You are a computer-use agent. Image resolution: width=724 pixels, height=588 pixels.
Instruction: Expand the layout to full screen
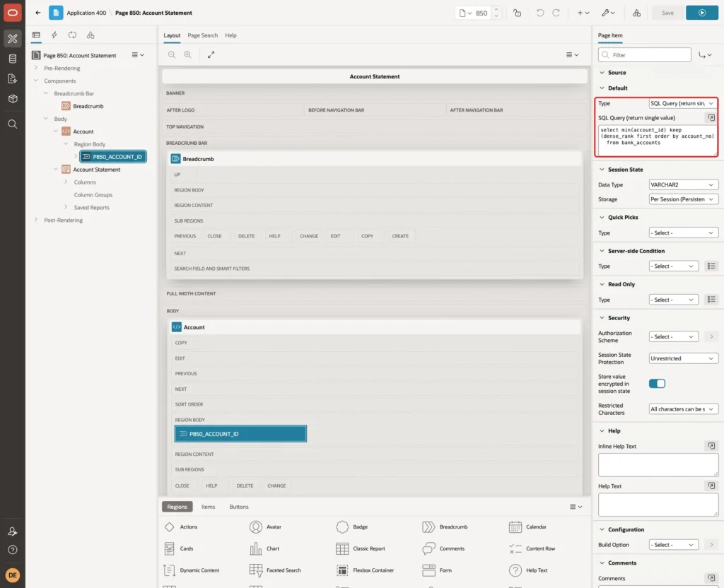(211, 55)
